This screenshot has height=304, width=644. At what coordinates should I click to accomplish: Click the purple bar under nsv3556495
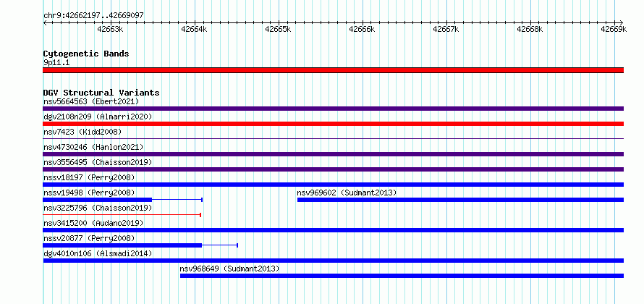pyautogui.click(x=333, y=169)
